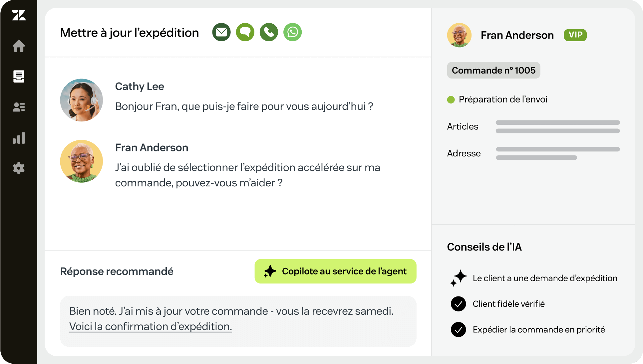Select the phone call channel icon

point(269,32)
